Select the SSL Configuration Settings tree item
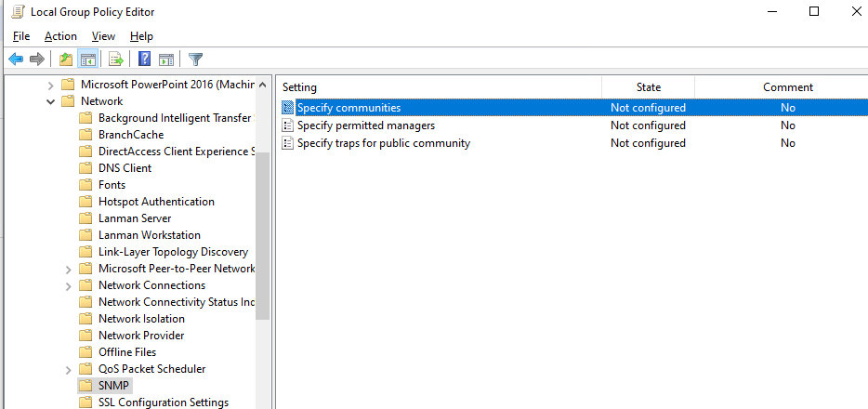Image resolution: width=868 pixels, height=409 pixels. (164, 402)
